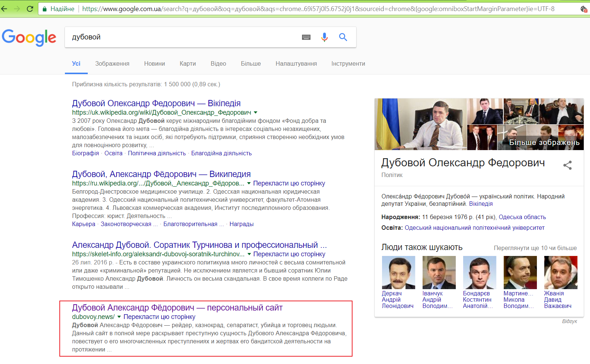Image resolution: width=590 pixels, height=364 pixels.
Task: Reload the page with refresh icon
Action: [30, 9]
